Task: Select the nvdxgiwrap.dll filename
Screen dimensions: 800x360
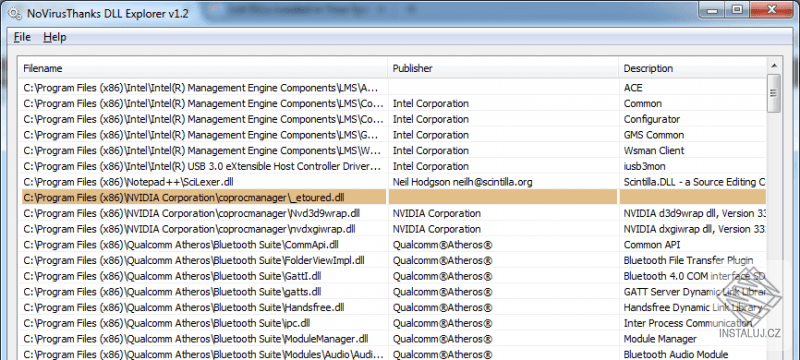Action: (x=189, y=229)
